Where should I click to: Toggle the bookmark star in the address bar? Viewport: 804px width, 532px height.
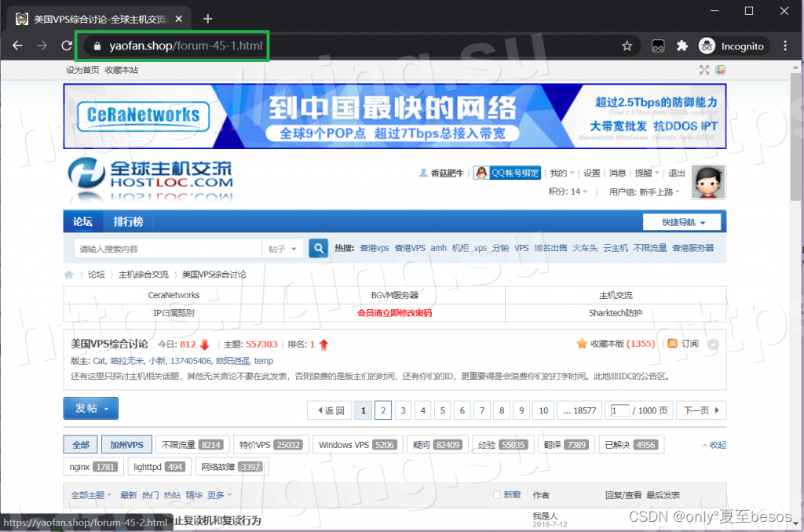tap(627, 46)
